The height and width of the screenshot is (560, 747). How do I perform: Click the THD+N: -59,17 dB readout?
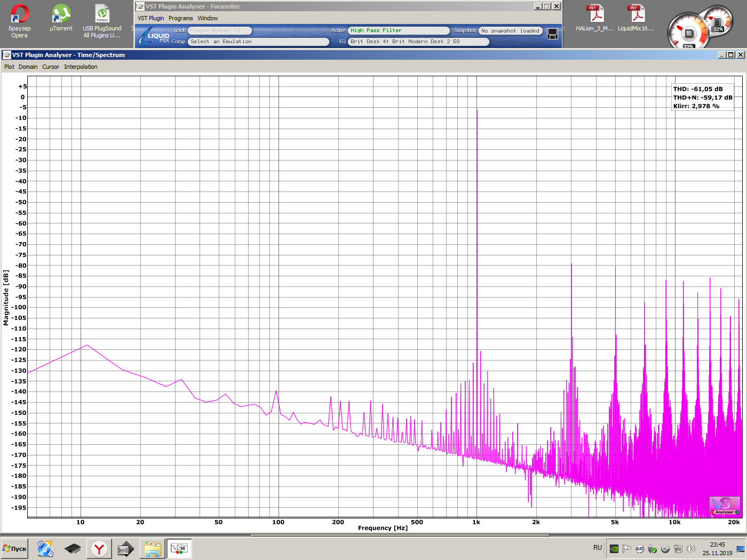pyautogui.click(x=703, y=98)
